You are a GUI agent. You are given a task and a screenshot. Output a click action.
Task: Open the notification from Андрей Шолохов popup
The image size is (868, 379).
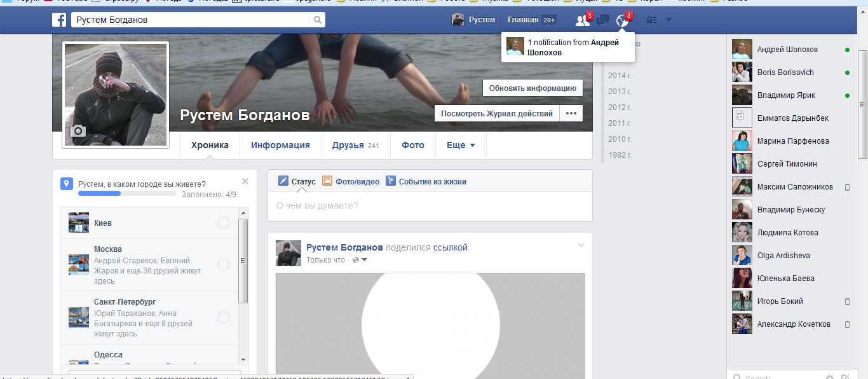click(568, 47)
